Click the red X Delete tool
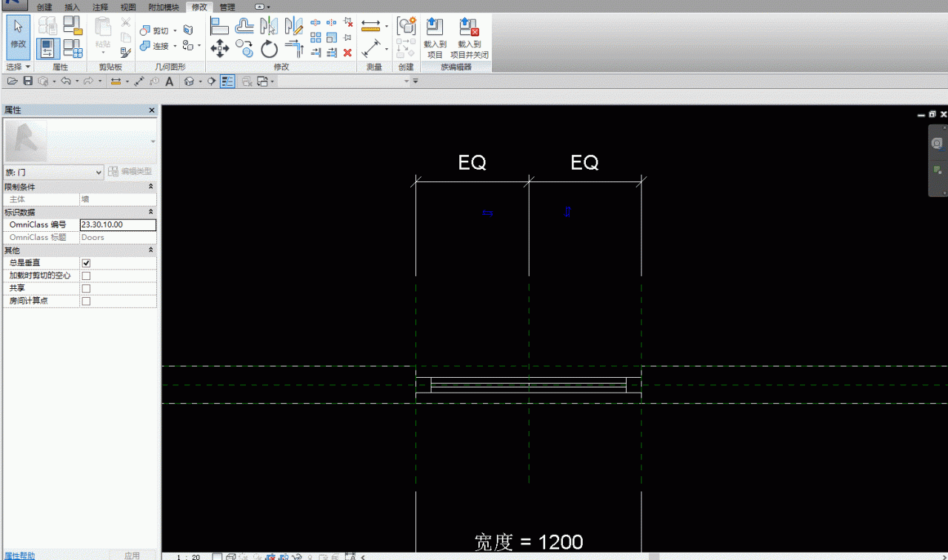Image resolution: width=948 pixels, height=560 pixels. tap(347, 53)
